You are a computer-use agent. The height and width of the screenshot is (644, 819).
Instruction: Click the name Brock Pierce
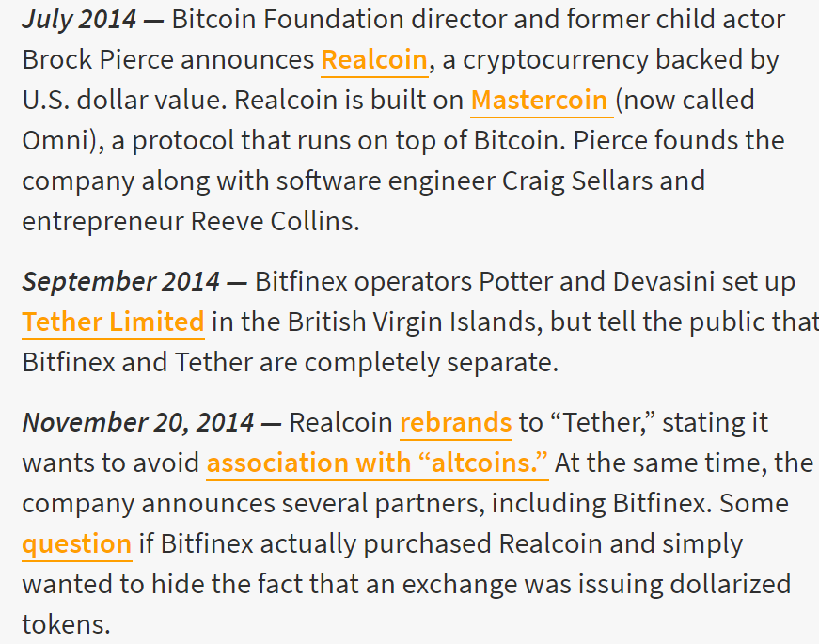[x=98, y=59]
